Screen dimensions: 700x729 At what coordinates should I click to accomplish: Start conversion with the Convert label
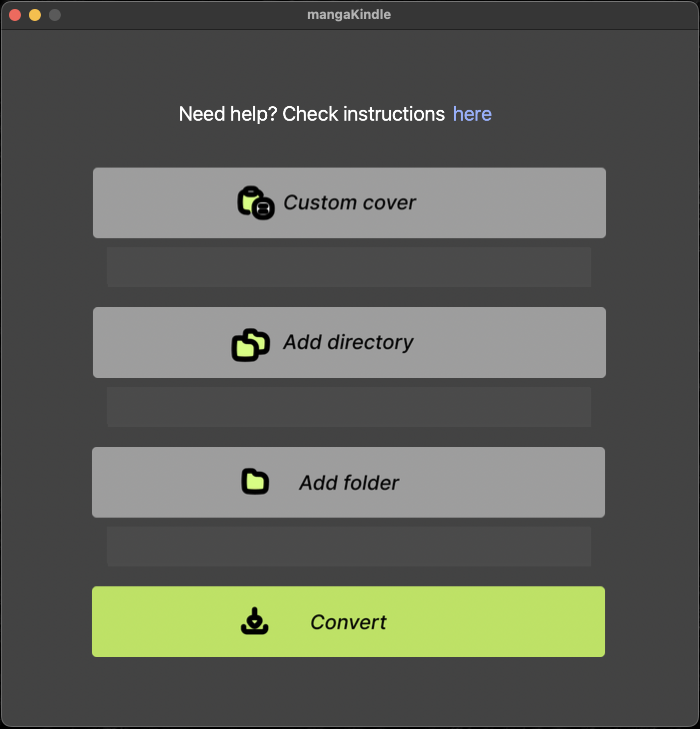click(349, 622)
